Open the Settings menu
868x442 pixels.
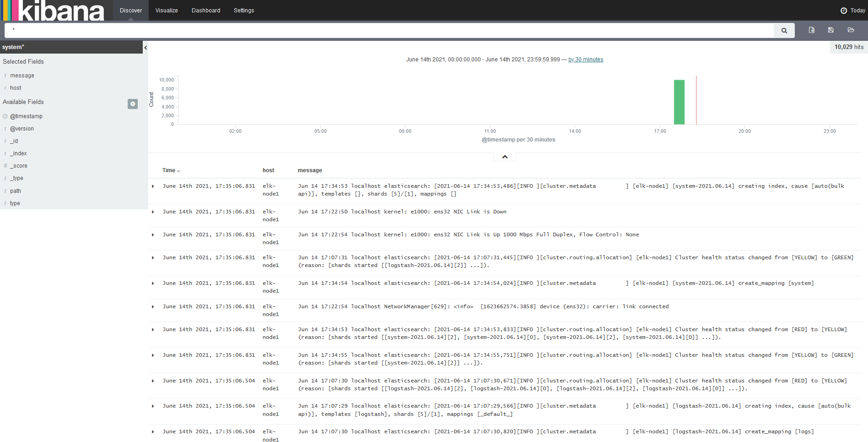243,10
